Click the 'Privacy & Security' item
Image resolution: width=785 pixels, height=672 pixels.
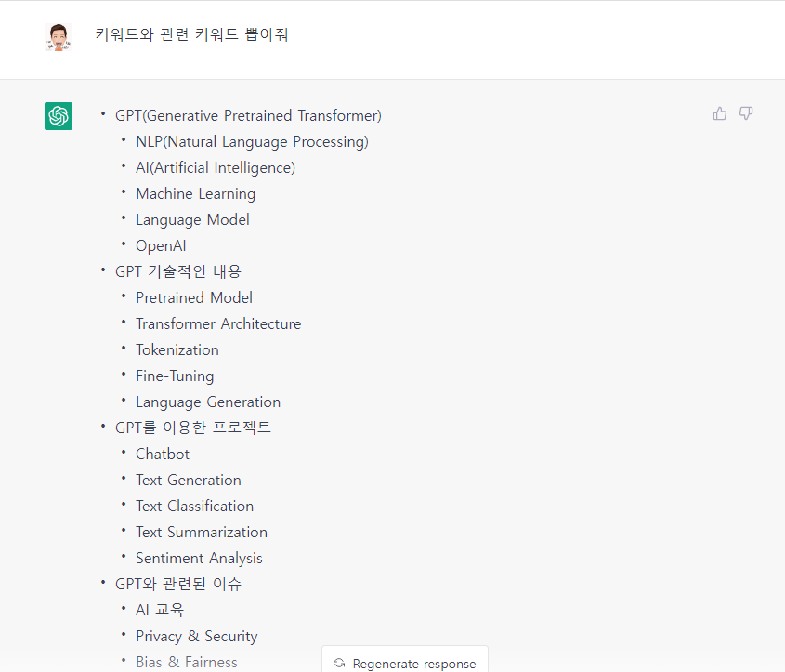coord(197,637)
